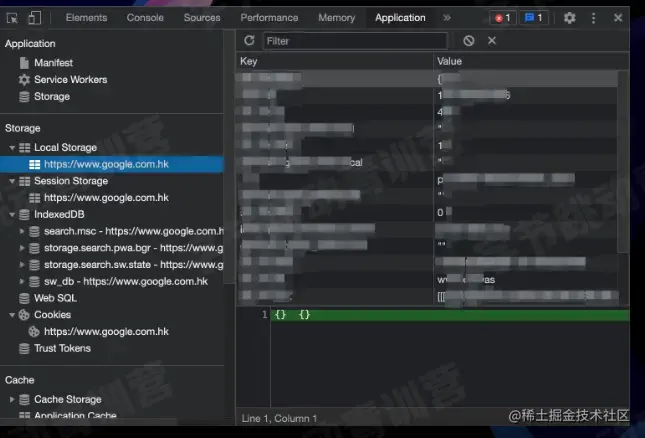This screenshot has height=438, width=645.
Task: Delete selected entry with the X icon
Action: click(x=492, y=40)
